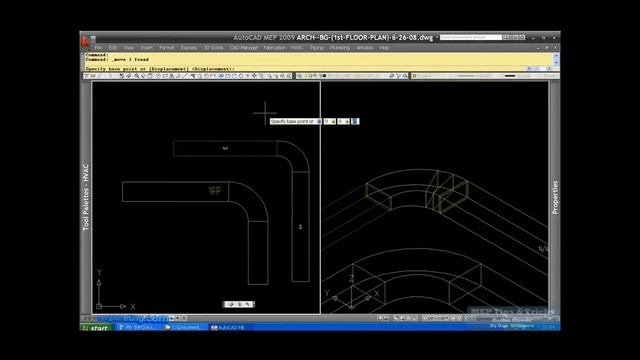The width and height of the screenshot is (640, 360).
Task: Click the command line scrollbar up arrow
Action: [x=556, y=55]
